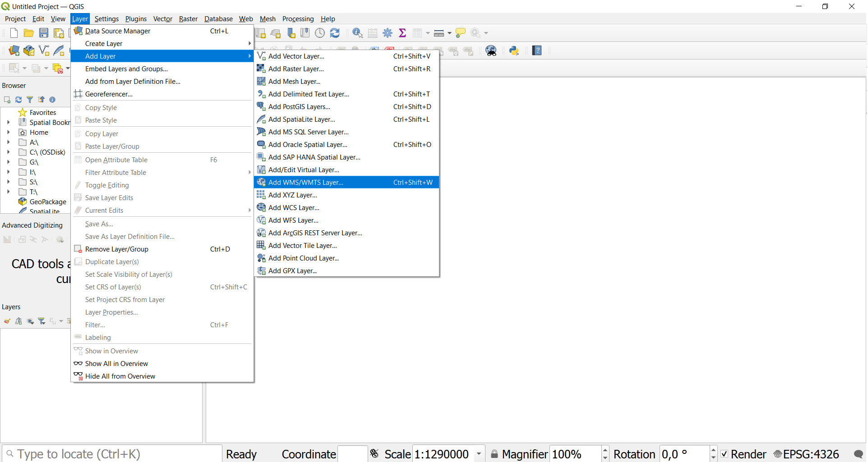Click Show All in Overview

point(162,363)
